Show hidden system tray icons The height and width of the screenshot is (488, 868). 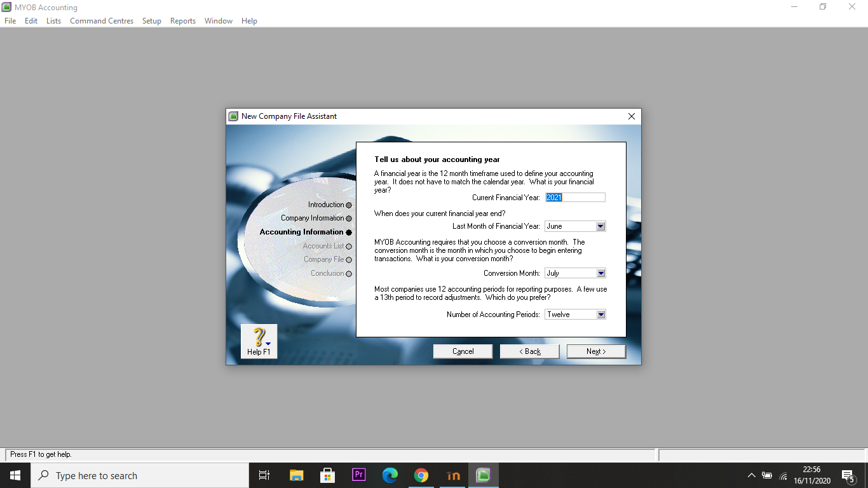(x=751, y=475)
